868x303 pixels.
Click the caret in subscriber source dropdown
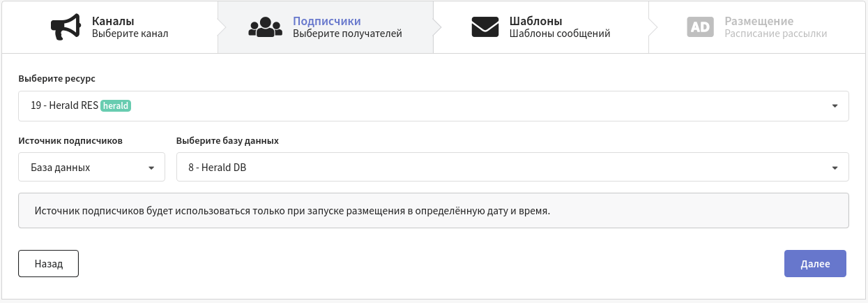[x=151, y=168]
